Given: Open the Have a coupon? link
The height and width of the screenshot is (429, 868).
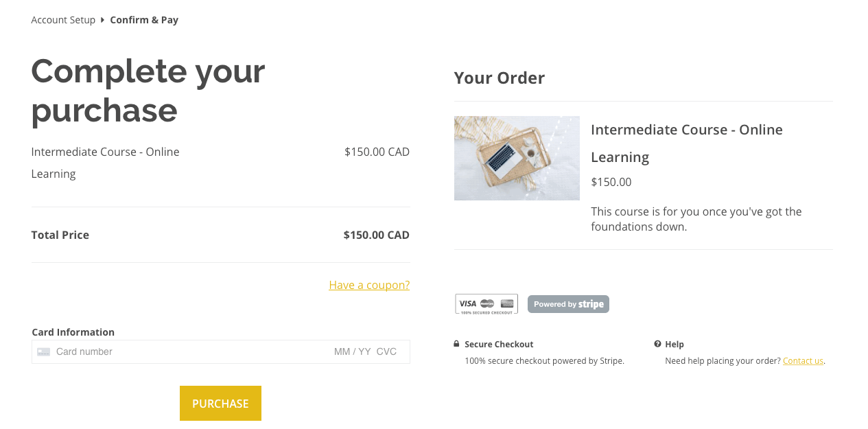Looking at the screenshot, I should point(369,285).
